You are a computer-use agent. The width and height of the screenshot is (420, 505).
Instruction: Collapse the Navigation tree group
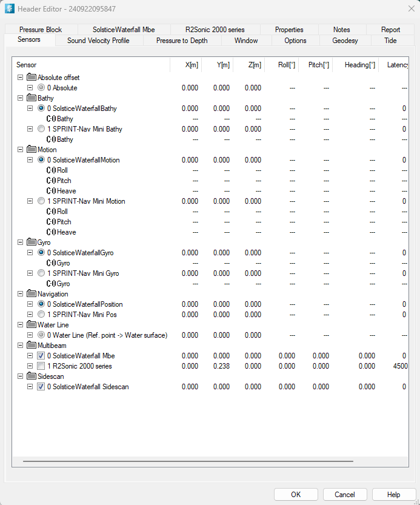click(20, 293)
